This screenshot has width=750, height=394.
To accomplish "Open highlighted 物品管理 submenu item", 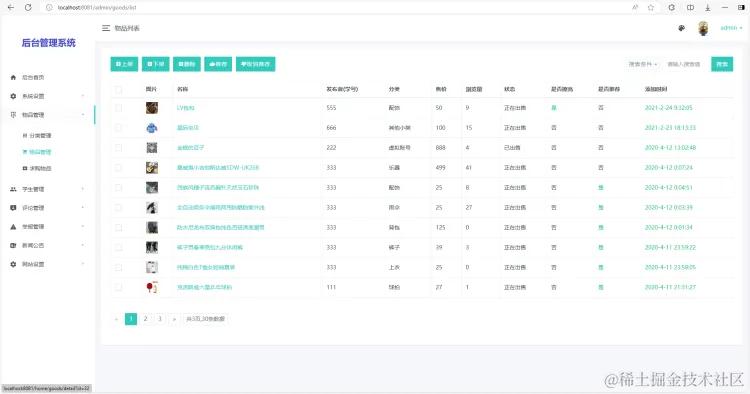I will coord(37,152).
